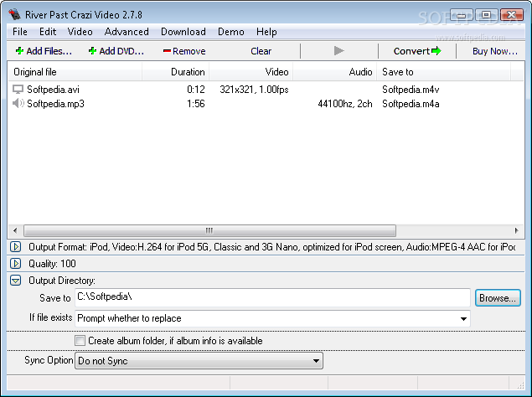
Task: Select the Softpedia.mp3 speaker icon
Action: point(18,103)
